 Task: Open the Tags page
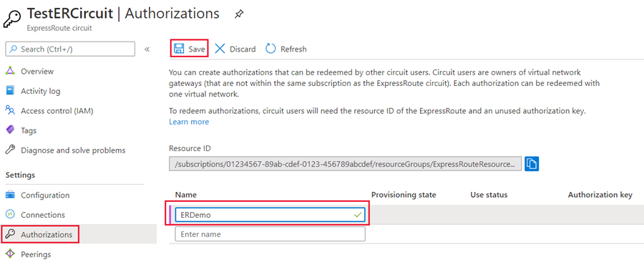[x=29, y=130]
